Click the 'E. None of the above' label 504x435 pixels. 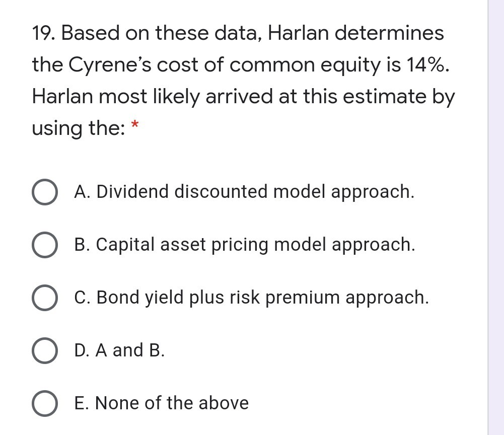tap(161, 403)
